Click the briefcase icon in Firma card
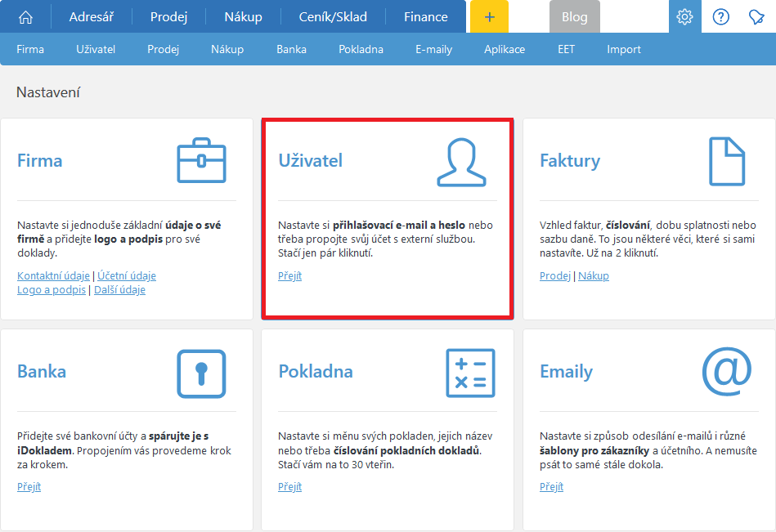Screen dimensions: 776x532 (201, 160)
